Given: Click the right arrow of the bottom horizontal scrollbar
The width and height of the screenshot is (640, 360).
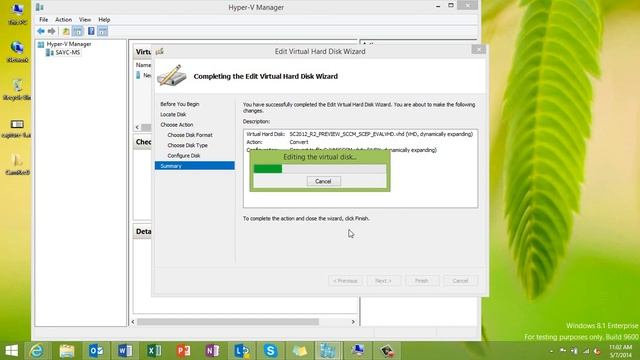Looking at the screenshot, I should coord(353,322).
